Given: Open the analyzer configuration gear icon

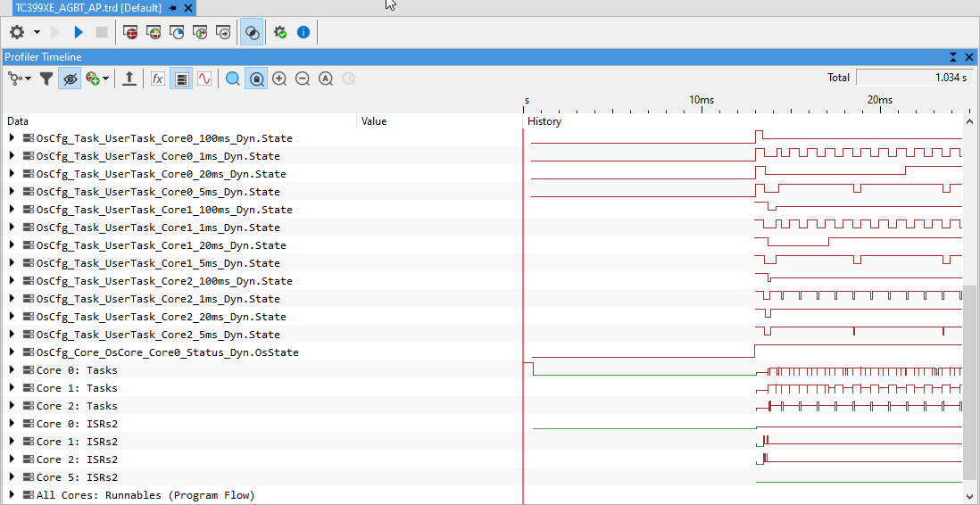Looking at the screenshot, I should click(17, 32).
